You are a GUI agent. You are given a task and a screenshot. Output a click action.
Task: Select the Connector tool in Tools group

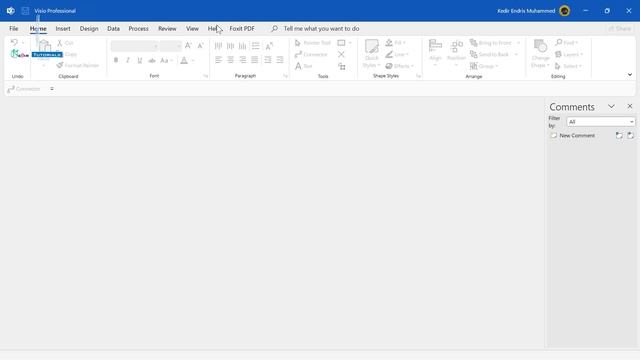(311, 54)
